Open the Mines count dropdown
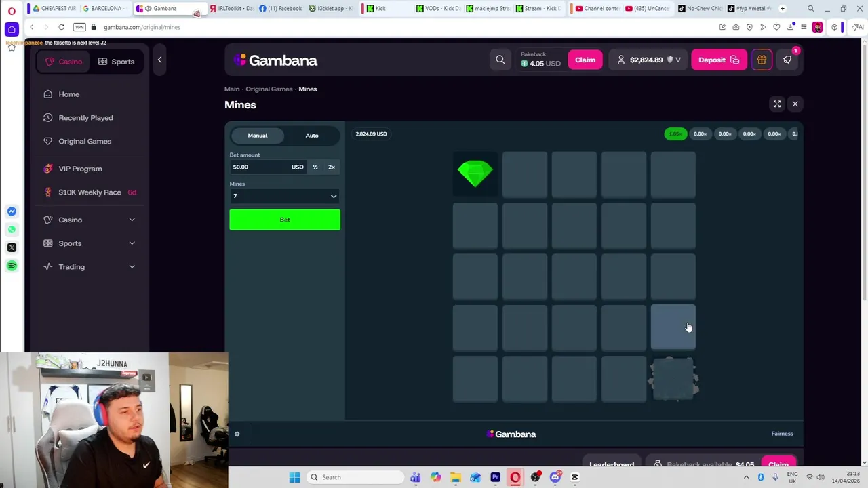The width and height of the screenshot is (868, 488). 285,196
